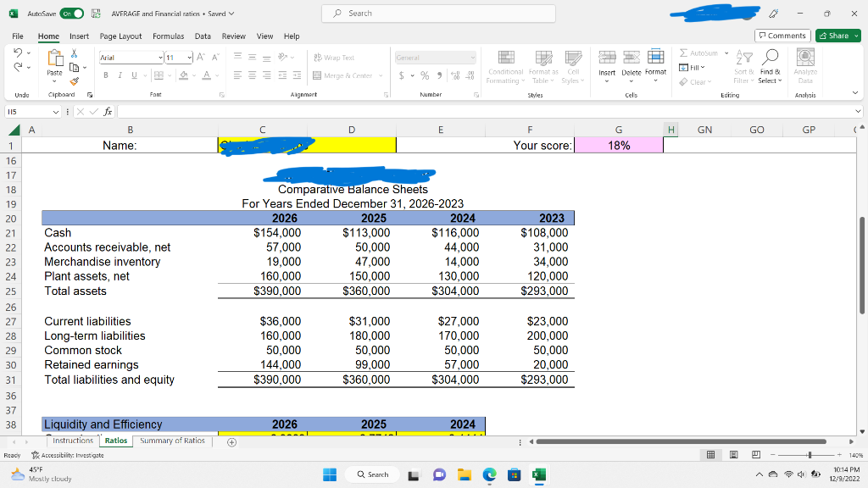Open the Summary of Ratios sheet tab
Image resolution: width=868 pixels, height=488 pixels.
click(x=172, y=441)
